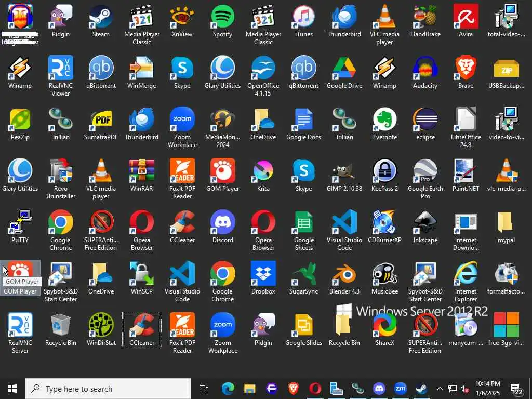Open Task View on the taskbar

click(204, 389)
